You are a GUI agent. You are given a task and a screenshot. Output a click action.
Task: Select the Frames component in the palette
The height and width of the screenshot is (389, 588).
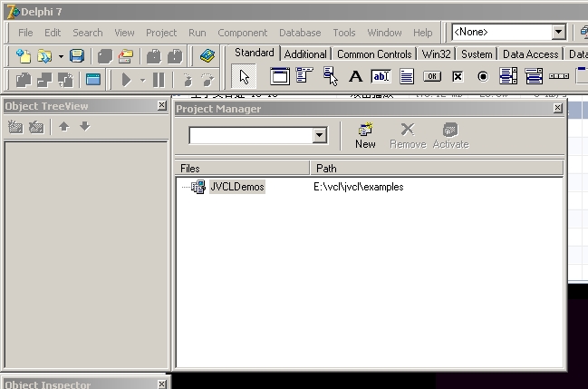(281, 77)
